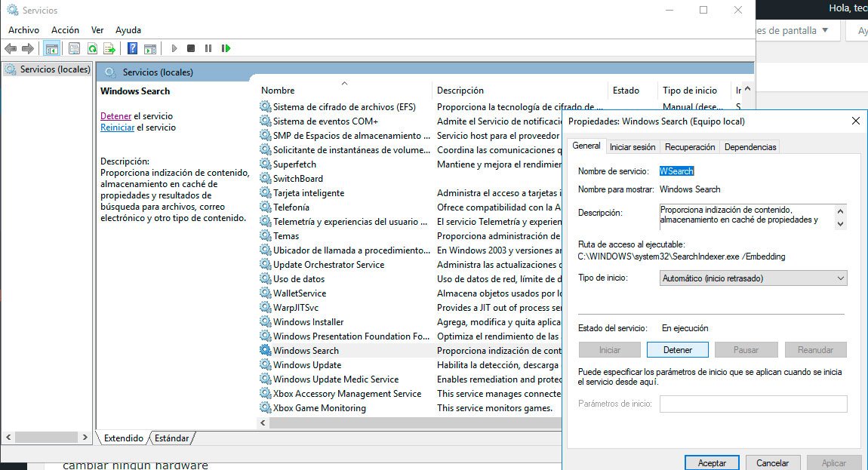Select Xbox Accessory Management Service row
This screenshot has height=470, width=868.
[x=347, y=394]
